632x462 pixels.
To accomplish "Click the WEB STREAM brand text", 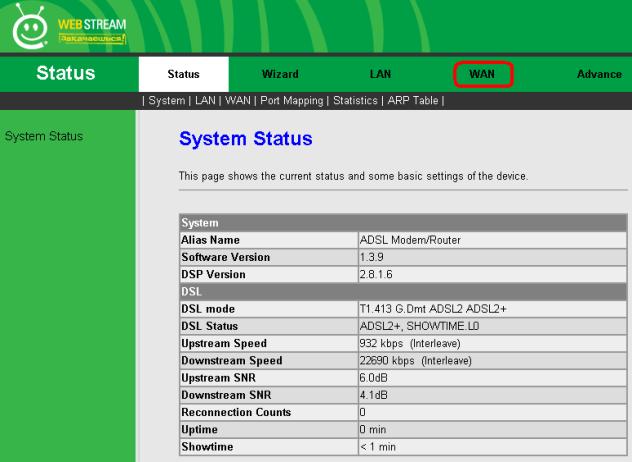I will [92, 25].
